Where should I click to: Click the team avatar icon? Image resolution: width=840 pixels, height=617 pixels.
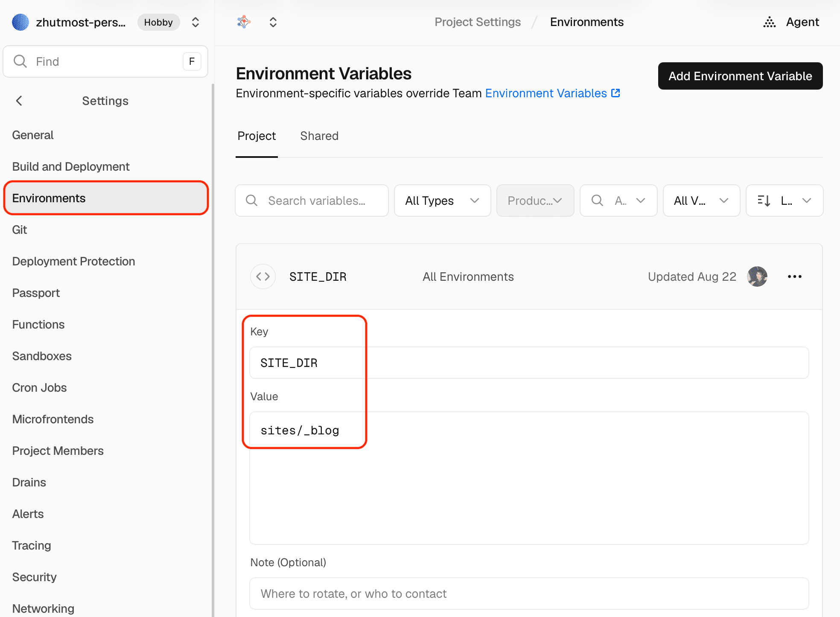tap(20, 22)
